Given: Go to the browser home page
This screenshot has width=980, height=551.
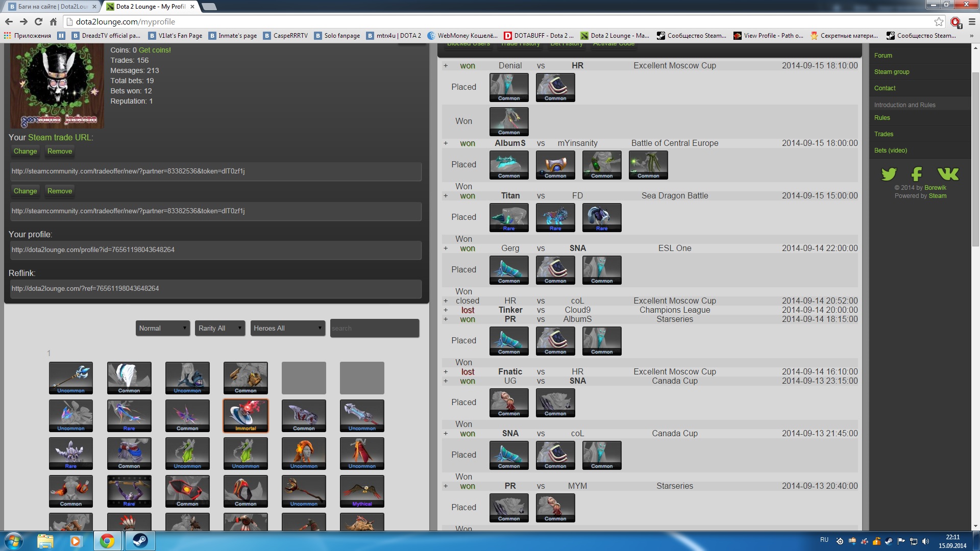Looking at the screenshot, I should click(53, 21).
